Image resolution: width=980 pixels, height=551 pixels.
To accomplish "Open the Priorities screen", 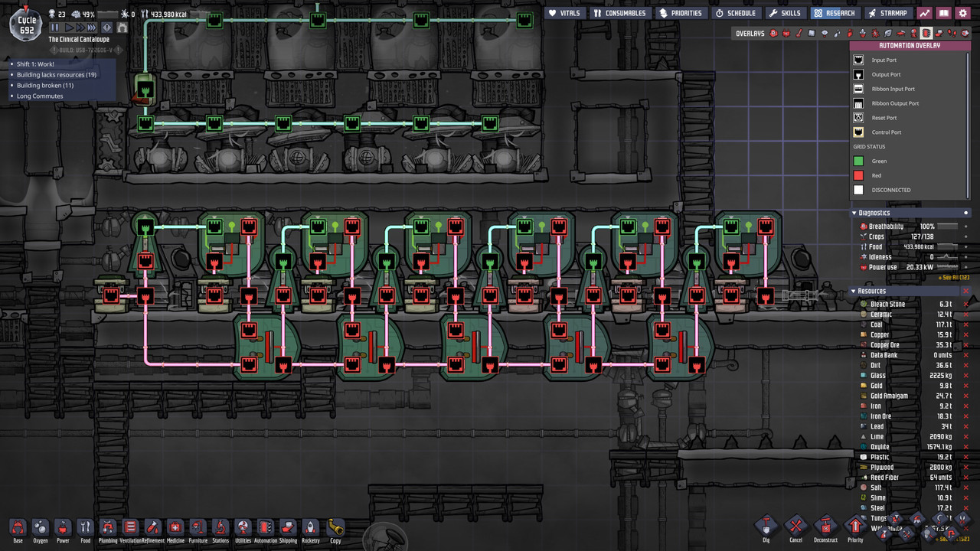I will click(681, 13).
